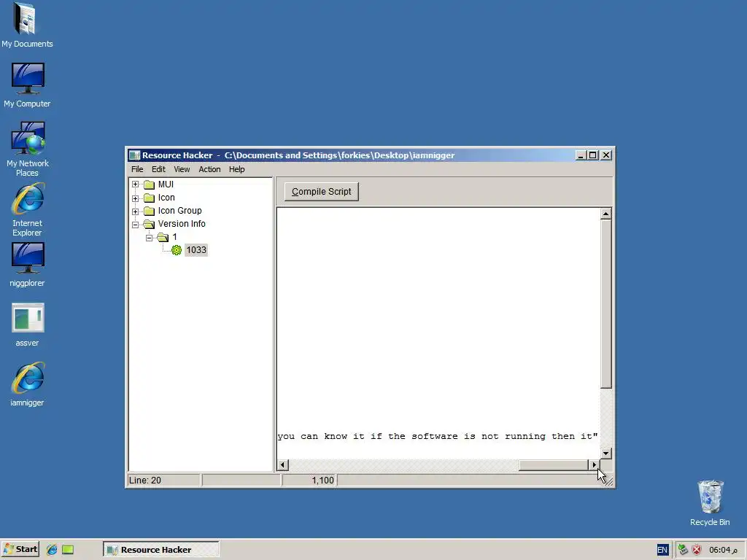Screen dimensions: 747x560
Task: Open the View menu
Action: pyautogui.click(x=182, y=169)
